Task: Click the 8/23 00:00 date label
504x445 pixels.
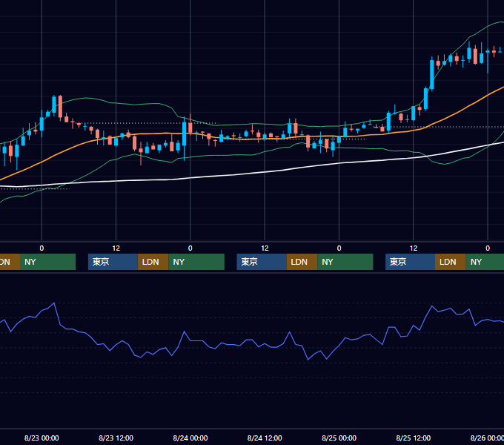Action: point(42,438)
